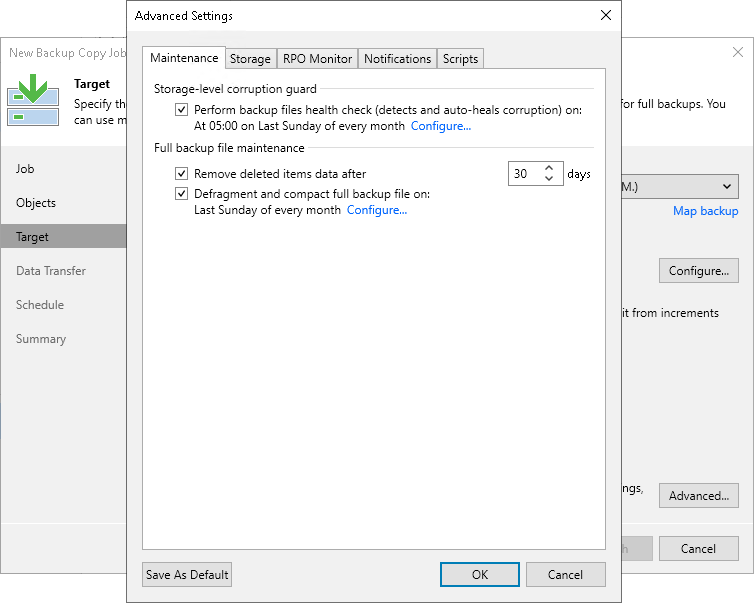Click the Map backup link
The image size is (754, 603).
click(705, 211)
